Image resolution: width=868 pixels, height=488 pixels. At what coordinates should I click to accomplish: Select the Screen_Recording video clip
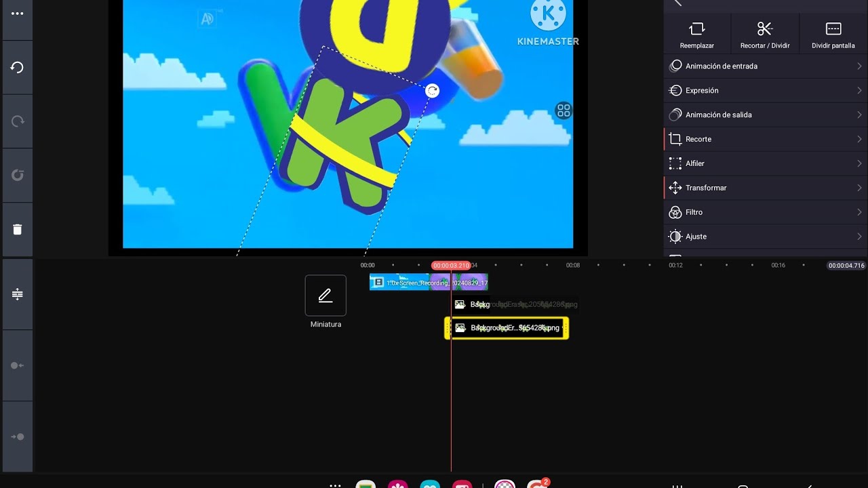429,283
